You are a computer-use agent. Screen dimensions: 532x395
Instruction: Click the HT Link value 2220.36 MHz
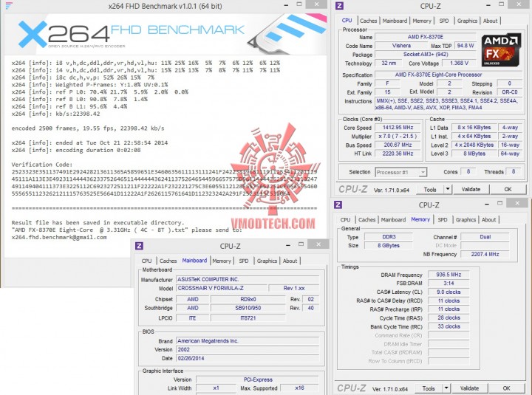[x=398, y=154]
